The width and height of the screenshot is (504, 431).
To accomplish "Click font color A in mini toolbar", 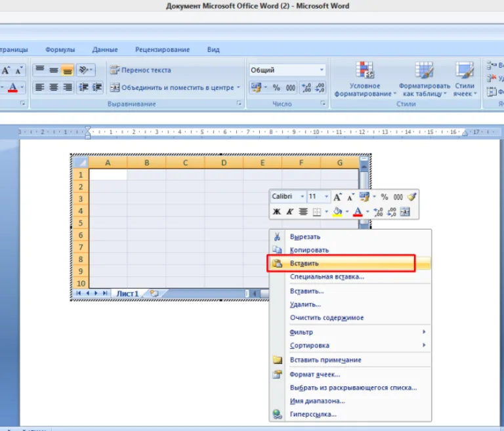I will tap(358, 211).
